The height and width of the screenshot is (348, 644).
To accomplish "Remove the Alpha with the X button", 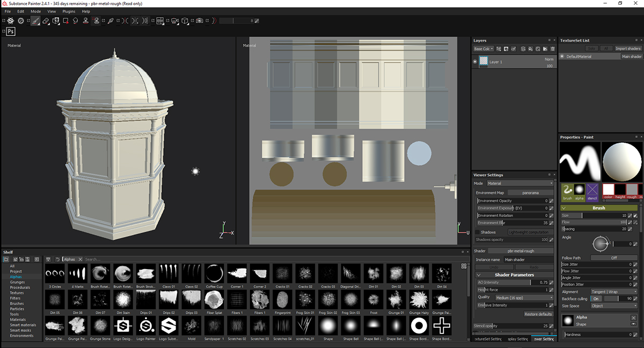I will (x=633, y=317).
